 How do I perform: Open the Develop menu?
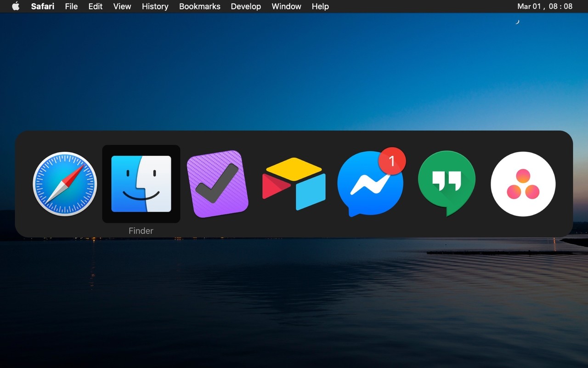(246, 6)
